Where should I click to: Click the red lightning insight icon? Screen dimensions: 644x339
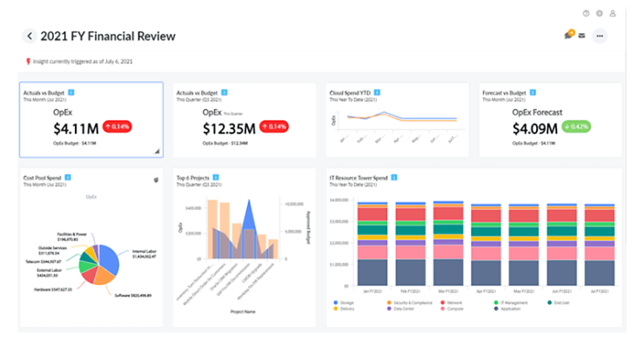point(28,62)
